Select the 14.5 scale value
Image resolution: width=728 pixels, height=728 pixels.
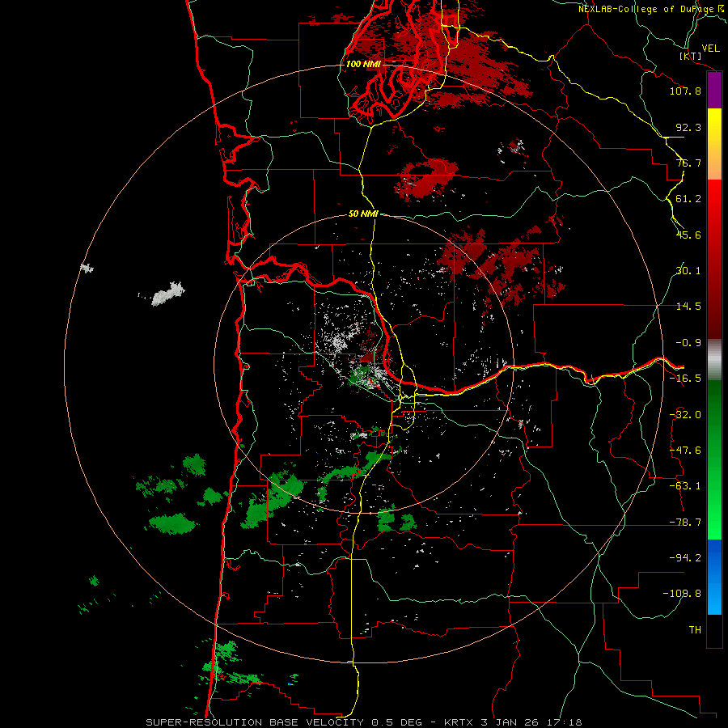688,307
